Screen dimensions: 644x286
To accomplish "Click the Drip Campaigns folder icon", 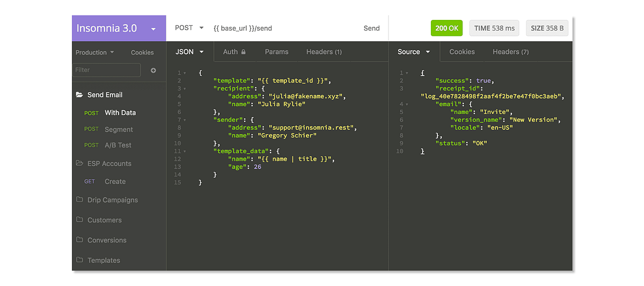I will [x=79, y=200].
